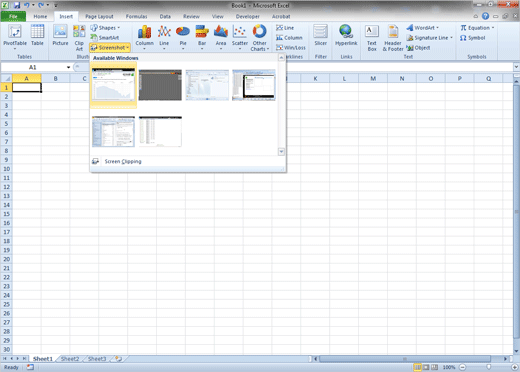Click the Name Box showing A1
520x372 pixels.
[33, 67]
